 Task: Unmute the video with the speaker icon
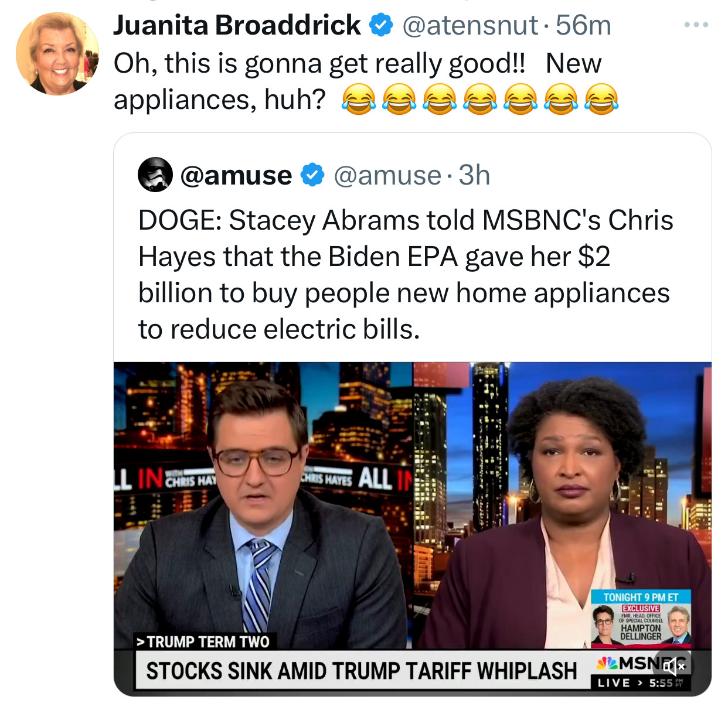point(673,666)
